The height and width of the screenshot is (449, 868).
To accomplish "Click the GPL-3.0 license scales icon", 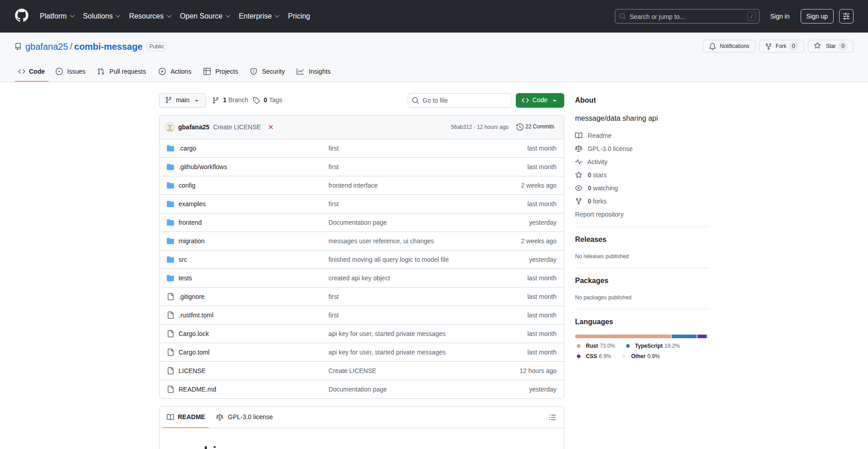I will [579, 148].
